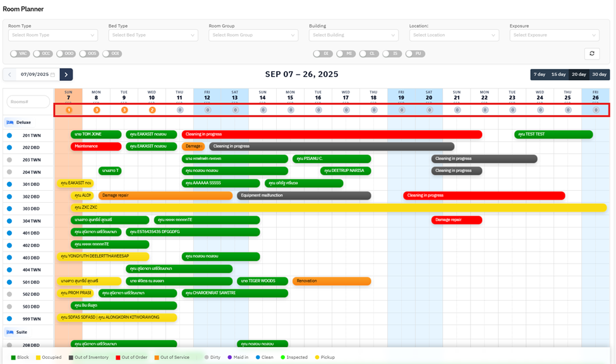
Task: Click the refresh icon button
Action: point(592,54)
